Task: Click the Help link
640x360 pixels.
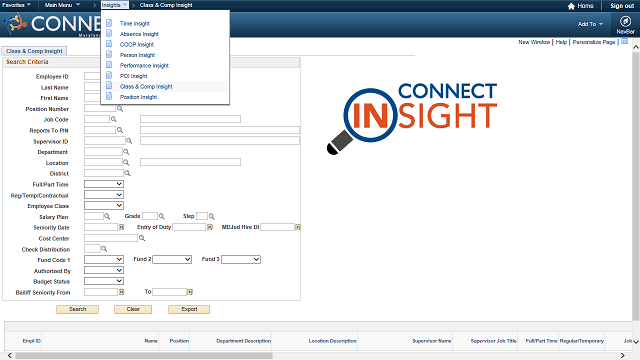Action: point(561,42)
